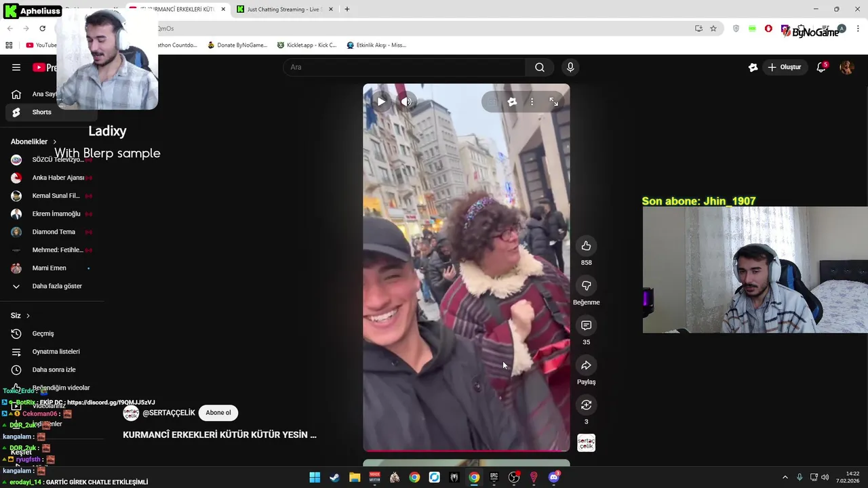Mute the Shorts video with the speaker icon

click(x=406, y=102)
